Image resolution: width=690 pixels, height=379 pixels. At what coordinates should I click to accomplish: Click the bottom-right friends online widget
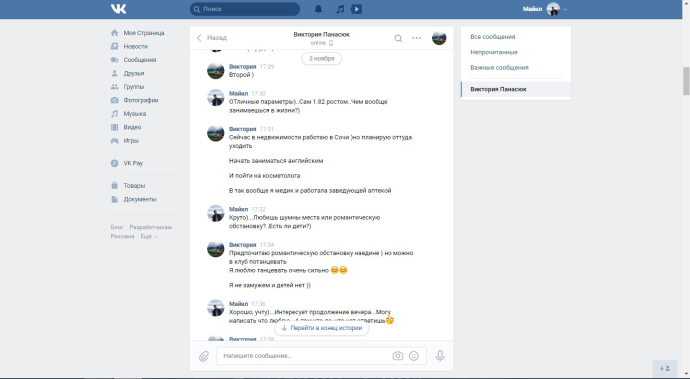665,368
